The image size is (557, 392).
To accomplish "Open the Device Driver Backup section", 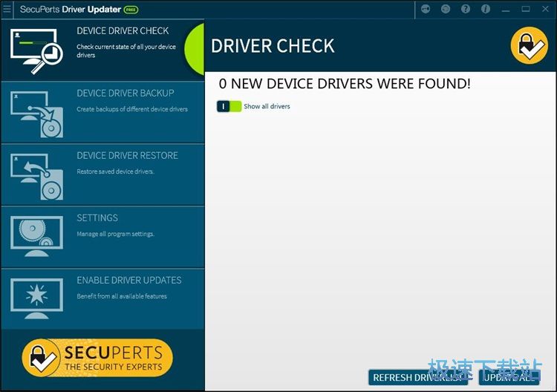I will [102, 113].
